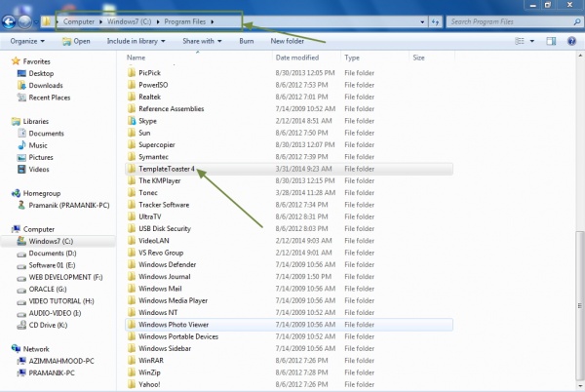The height and width of the screenshot is (392, 585).
Task: Expand the arrow after Windows7 (C:) breadcrumb
Action: click(158, 22)
